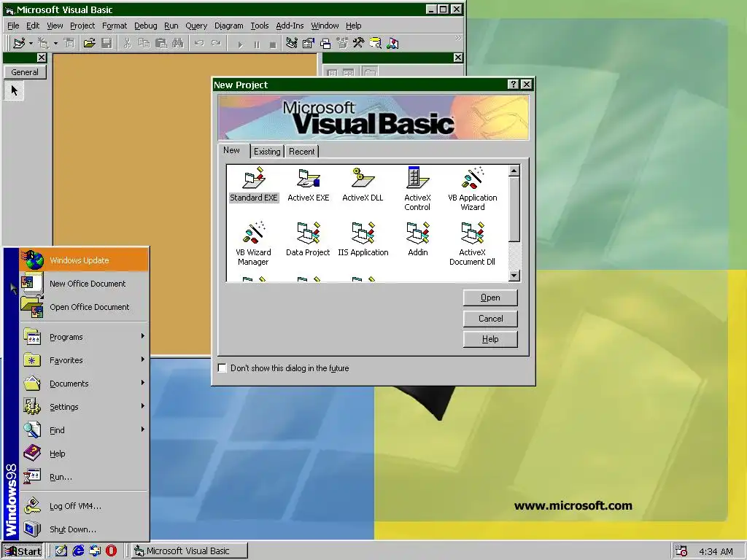Click the Start run icon
The width and height of the screenshot is (747, 560).
click(240, 44)
